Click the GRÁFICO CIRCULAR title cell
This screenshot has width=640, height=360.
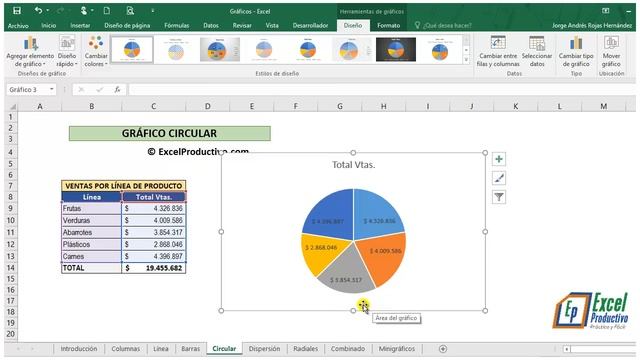(x=169, y=133)
